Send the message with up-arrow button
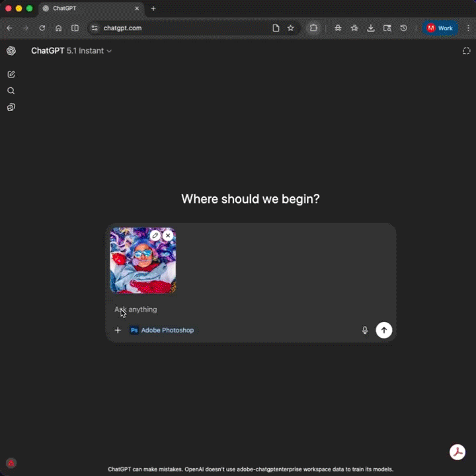This screenshot has height=476, width=476. (x=383, y=330)
